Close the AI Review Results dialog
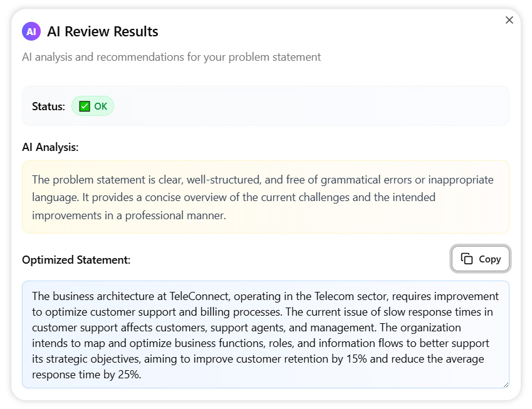This screenshot has height=409, width=532. 509,20
